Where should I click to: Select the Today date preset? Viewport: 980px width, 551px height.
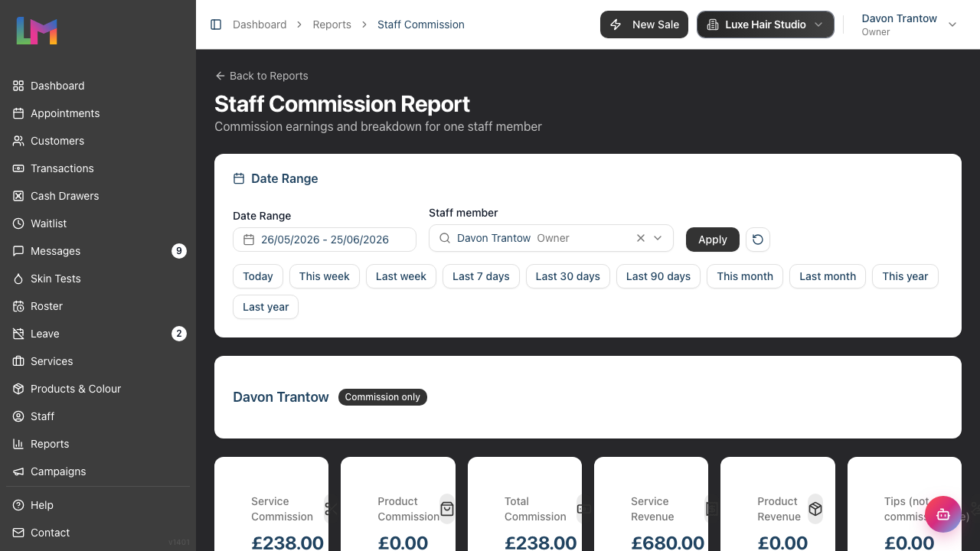coord(258,276)
